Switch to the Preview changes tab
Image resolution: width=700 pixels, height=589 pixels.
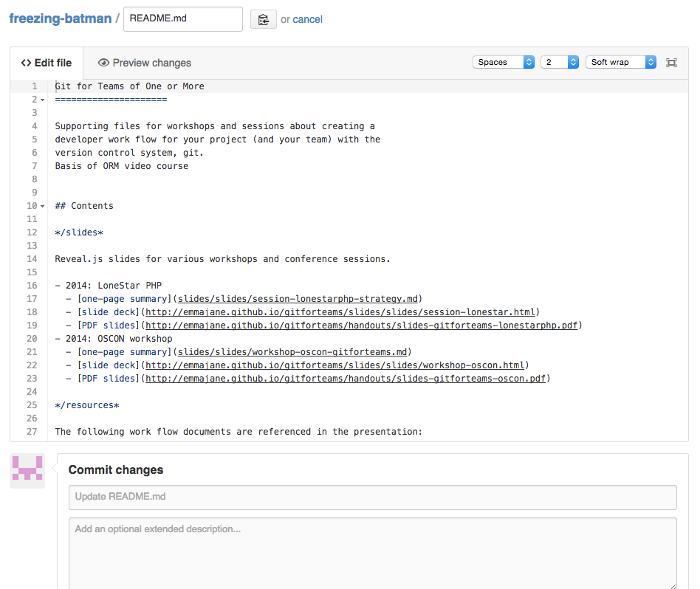pos(145,63)
